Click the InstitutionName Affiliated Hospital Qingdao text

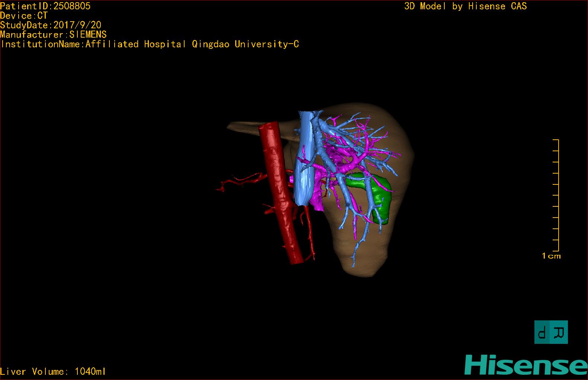click(x=150, y=44)
